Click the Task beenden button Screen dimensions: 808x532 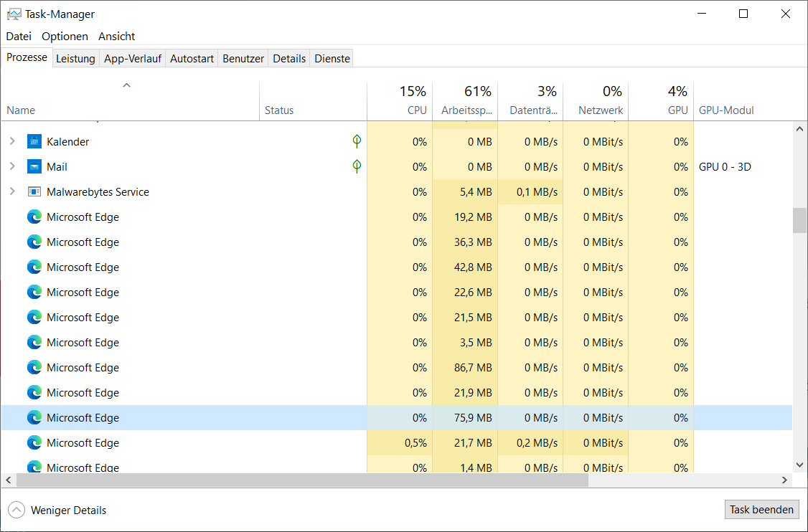[x=761, y=509]
